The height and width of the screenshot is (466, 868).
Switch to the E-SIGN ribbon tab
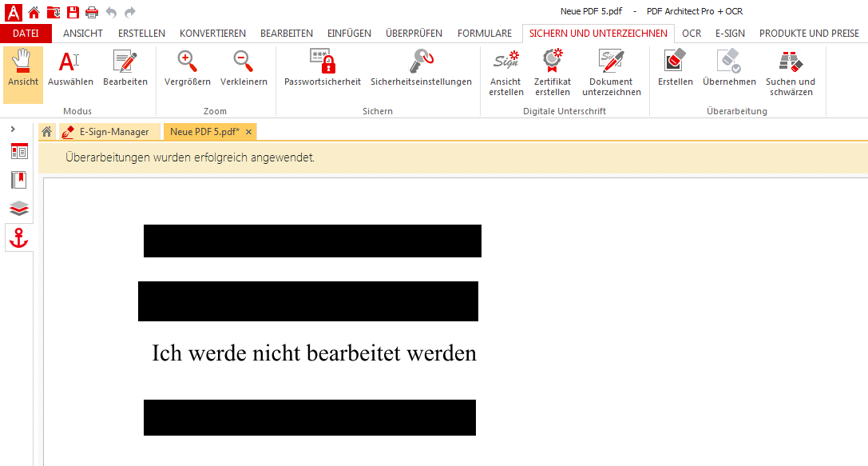point(730,34)
